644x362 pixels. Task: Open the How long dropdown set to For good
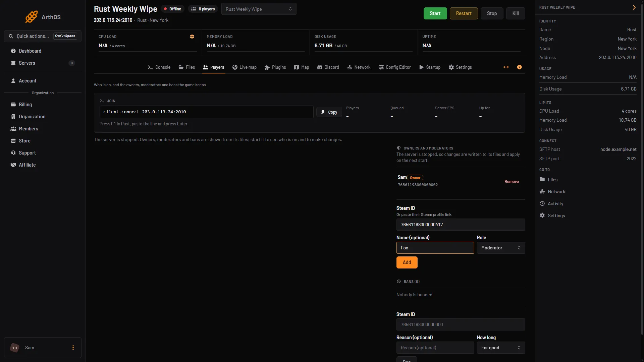click(501, 348)
